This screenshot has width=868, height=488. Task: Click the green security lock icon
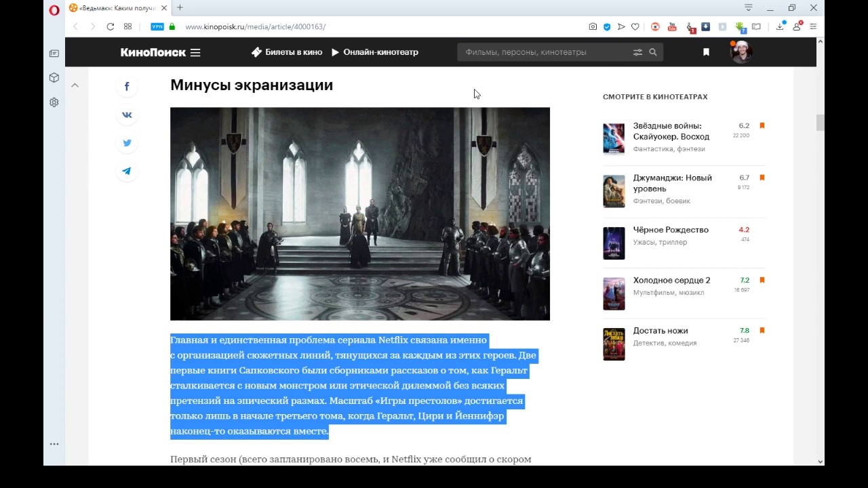(x=172, y=26)
